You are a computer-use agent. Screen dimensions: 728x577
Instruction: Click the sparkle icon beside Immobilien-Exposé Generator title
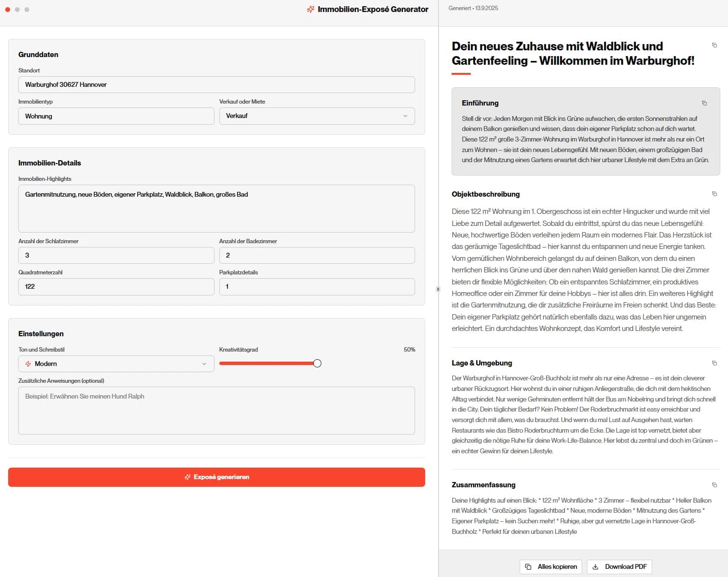click(310, 9)
